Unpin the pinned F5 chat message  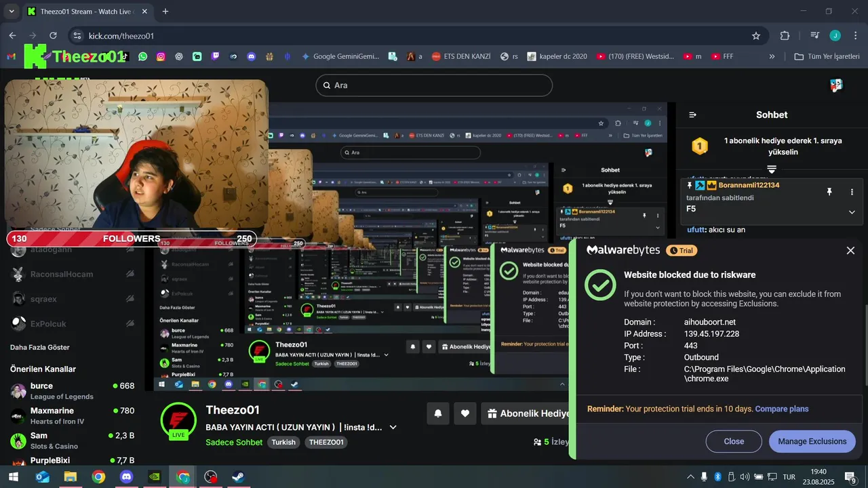click(x=829, y=192)
